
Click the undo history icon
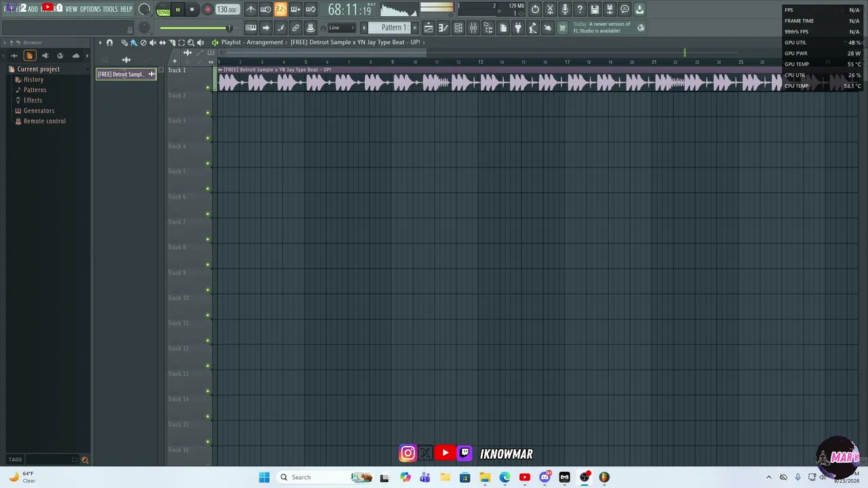535,9
